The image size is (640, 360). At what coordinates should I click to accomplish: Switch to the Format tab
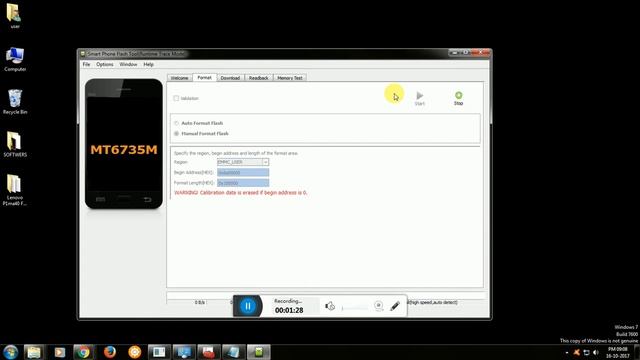tap(204, 78)
